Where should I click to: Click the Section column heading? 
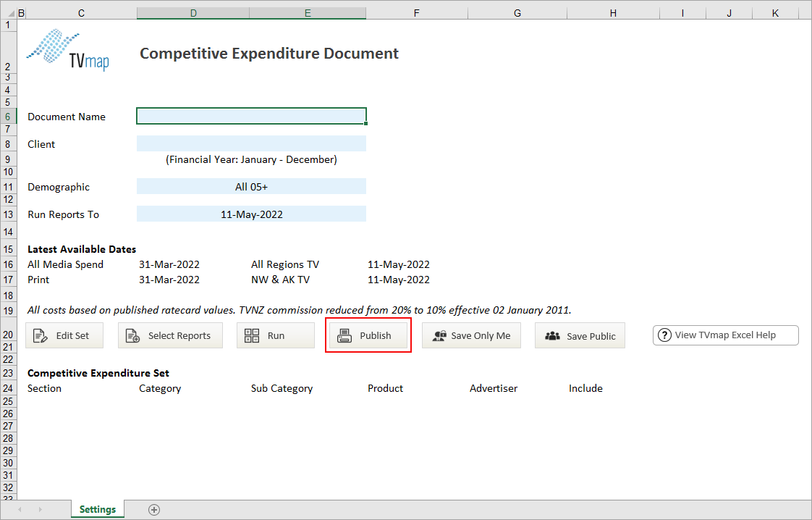pos(45,388)
